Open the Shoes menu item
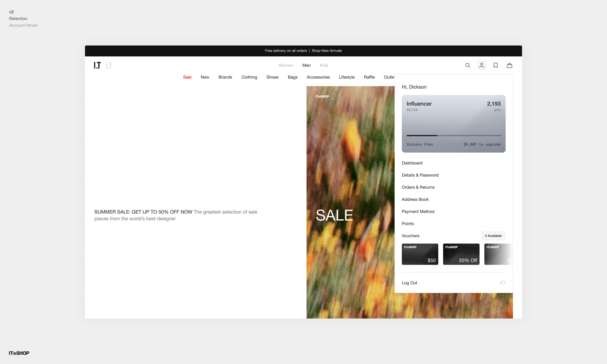Image resolution: width=607 pixels, height=364 pixels. [x=272, y=77]
